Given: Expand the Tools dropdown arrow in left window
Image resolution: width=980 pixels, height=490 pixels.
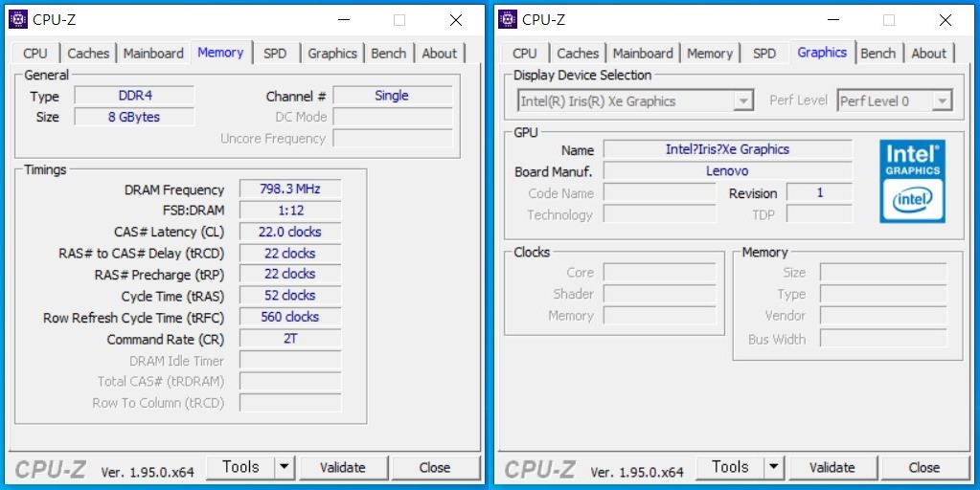Looking at the screenshot, I should point(285,468).
